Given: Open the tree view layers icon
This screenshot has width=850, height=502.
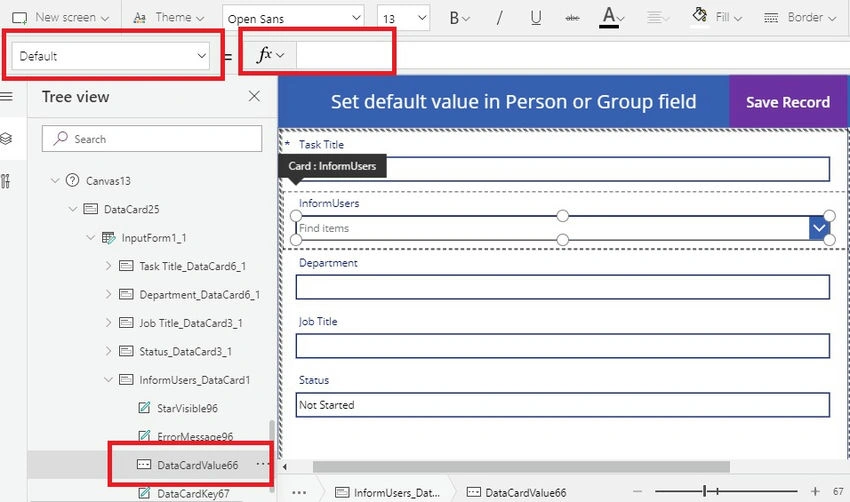Looking at the screenshot, I should (x=7, y=138).
